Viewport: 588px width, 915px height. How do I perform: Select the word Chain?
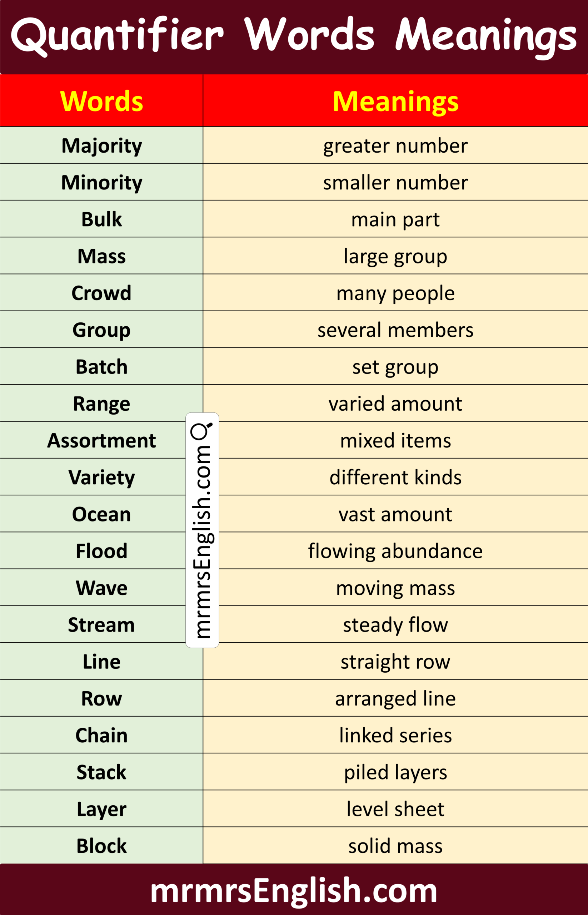(101, 735)
